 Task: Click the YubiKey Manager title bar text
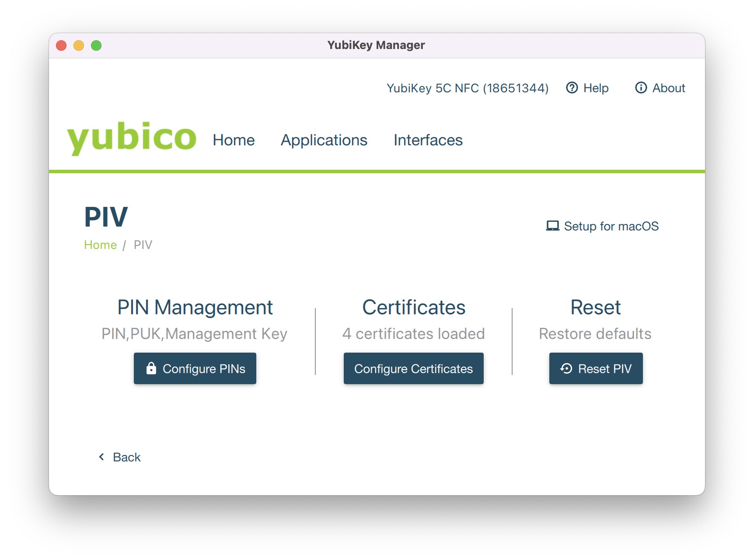(376, 45)
